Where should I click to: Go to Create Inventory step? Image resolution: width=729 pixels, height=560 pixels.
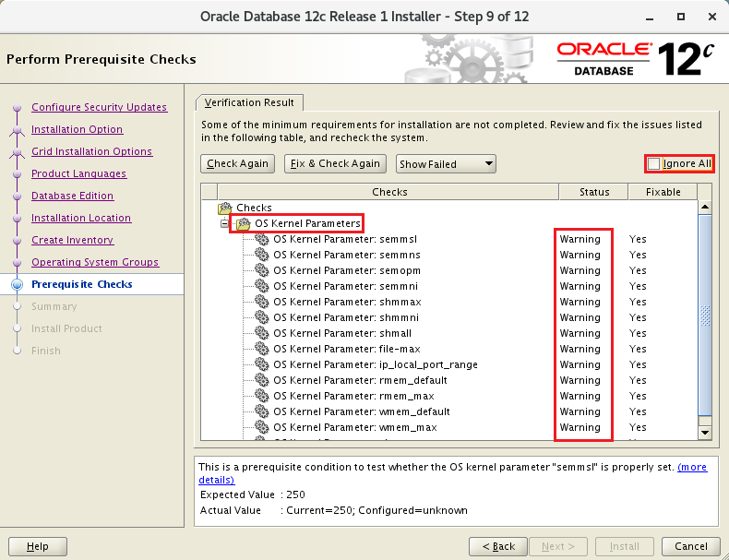(x=72, y=240)
